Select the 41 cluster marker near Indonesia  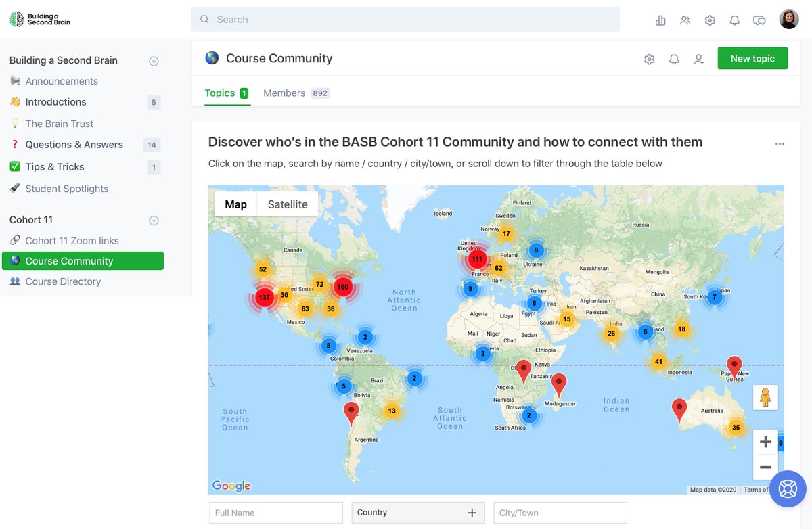coord(658,362)
